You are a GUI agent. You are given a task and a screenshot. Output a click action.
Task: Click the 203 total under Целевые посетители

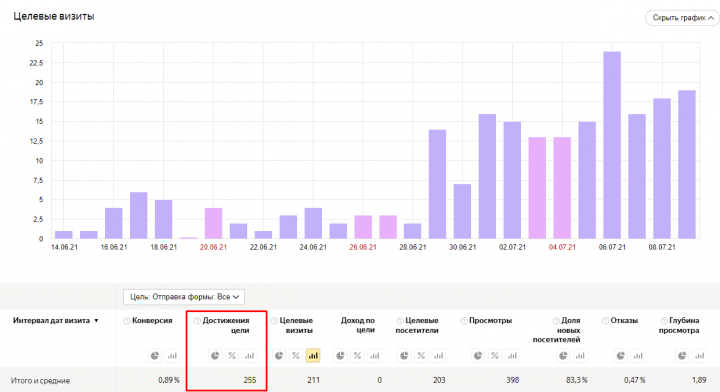[x=439, y=380]
